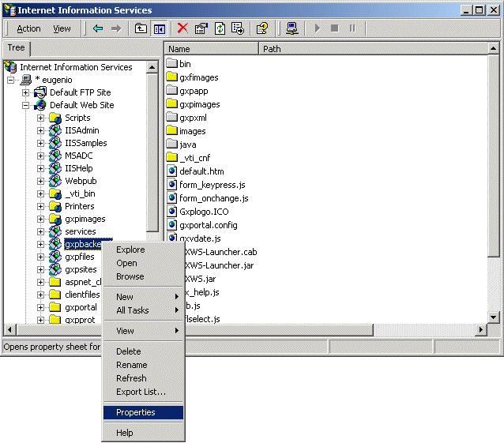Collapse the Default Web Site node
Image resolution: width=504 pixels, height=443 pixels.
coord(25,105)
